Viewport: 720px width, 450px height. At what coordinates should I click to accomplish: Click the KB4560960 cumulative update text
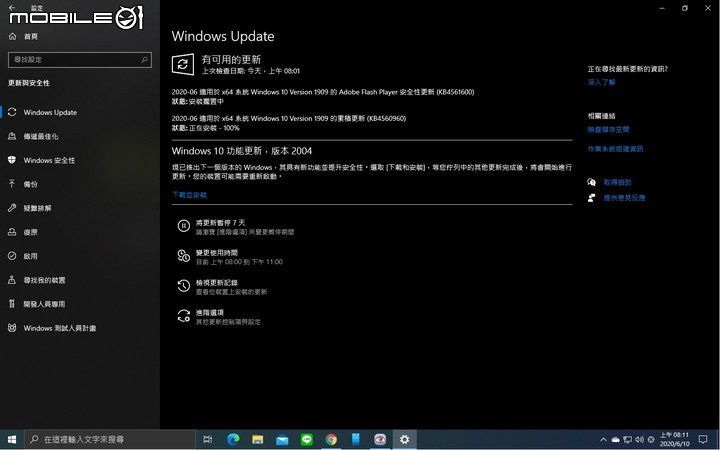289,118
